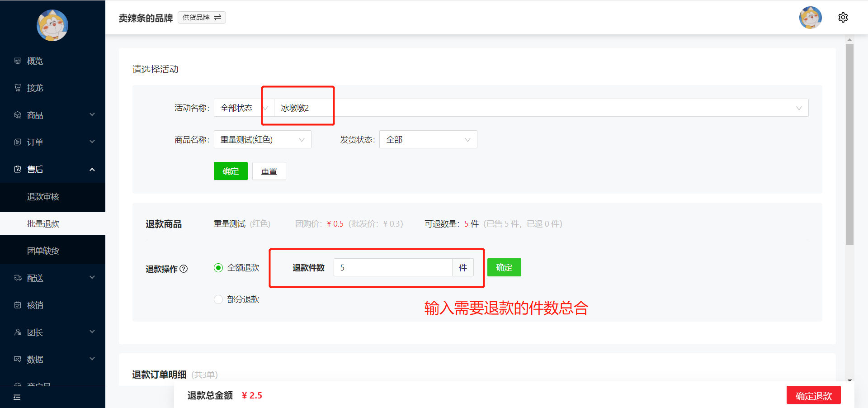Open the 概览 menu item
This screenshot has height=408, width=868.
click(52, 61)
